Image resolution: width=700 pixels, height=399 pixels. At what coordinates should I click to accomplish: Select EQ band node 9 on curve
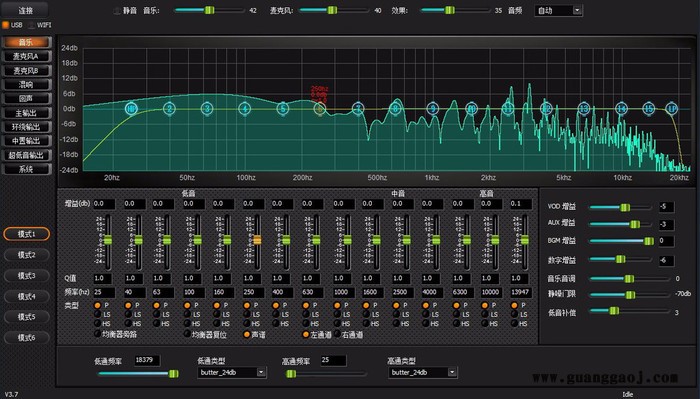(x=433, y=108)
